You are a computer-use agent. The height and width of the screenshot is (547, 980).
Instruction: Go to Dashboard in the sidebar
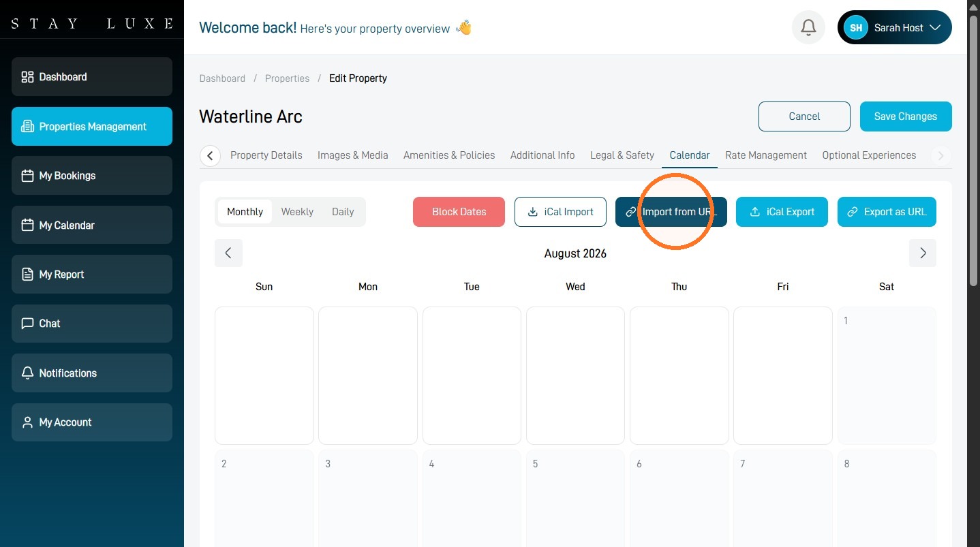pos(92,77)
